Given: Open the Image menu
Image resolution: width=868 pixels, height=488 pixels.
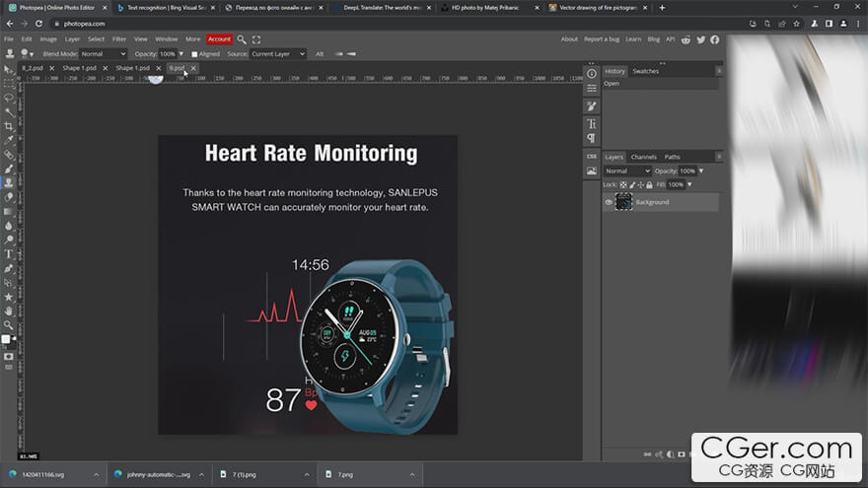Looking at the screenshot, I should 48,39.
